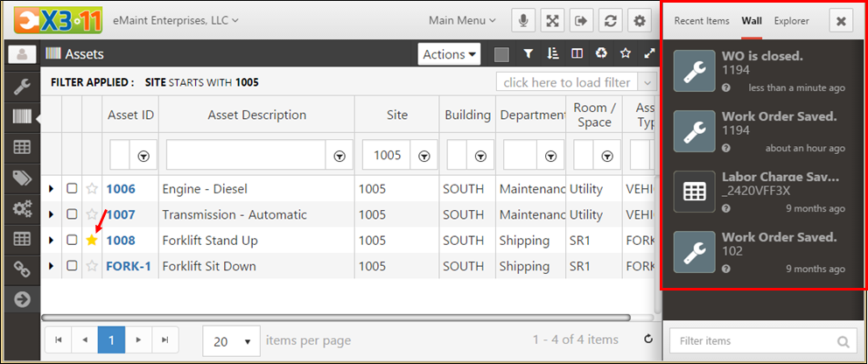Click the diagonal expand icon in Assets toolbar
The width and height of the screenshot is (868, 364).
point(648,53)
